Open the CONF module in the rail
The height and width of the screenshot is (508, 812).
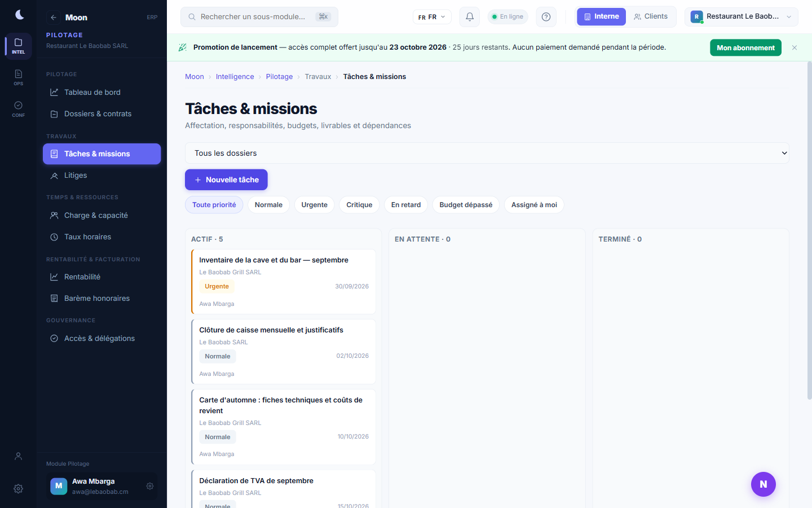click(19, 109)
